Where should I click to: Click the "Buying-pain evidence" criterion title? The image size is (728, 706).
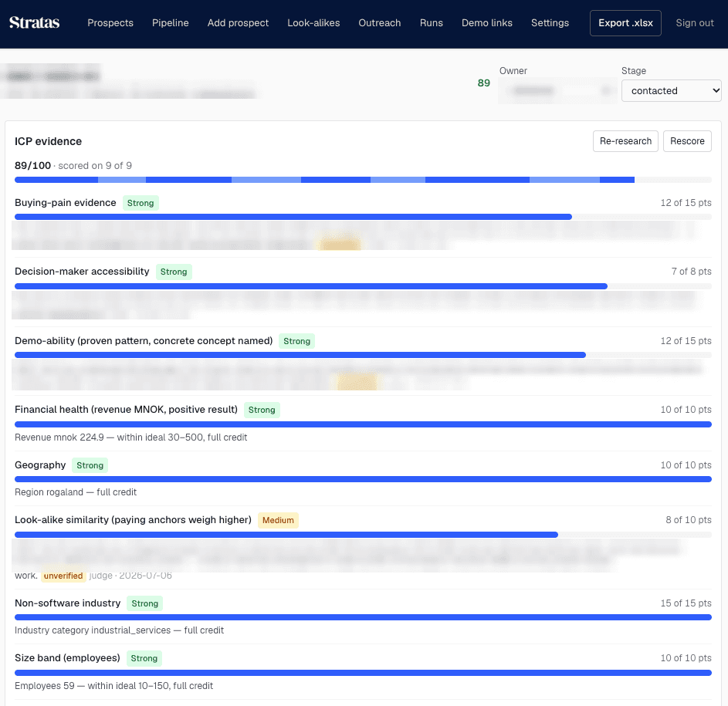coord(66,203)
